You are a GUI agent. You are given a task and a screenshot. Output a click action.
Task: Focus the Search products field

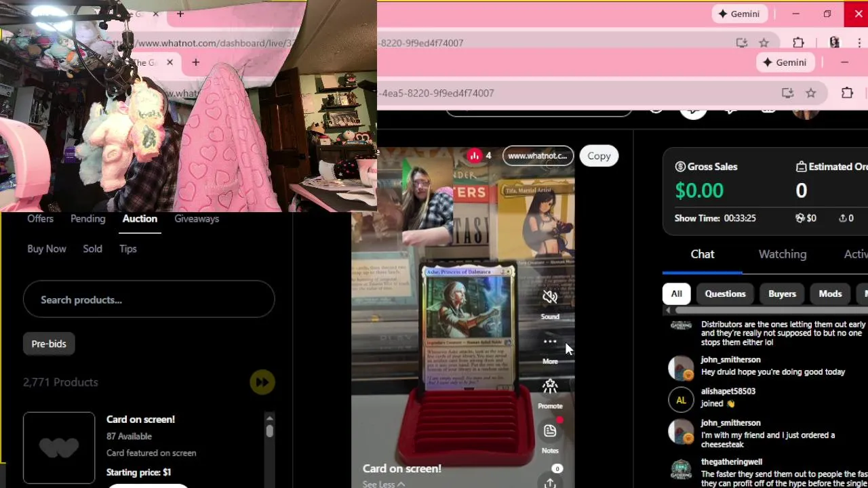149,300
